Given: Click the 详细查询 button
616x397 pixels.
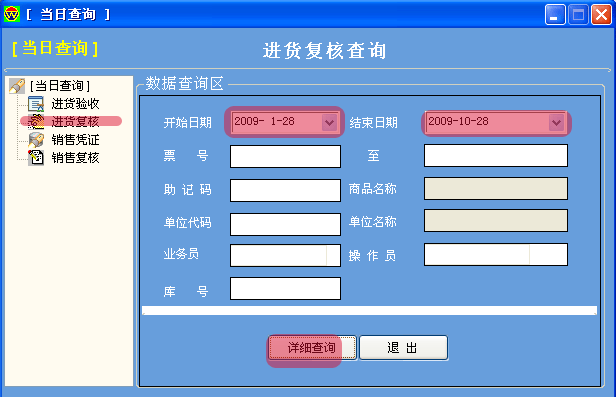Looking at the screenshot, I should (312, 348).
